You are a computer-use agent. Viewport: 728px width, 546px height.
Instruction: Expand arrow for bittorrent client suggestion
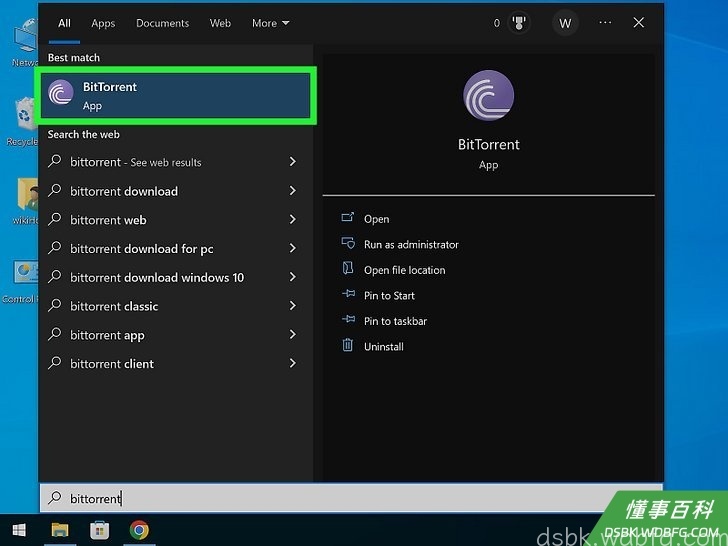coord(292,363)
